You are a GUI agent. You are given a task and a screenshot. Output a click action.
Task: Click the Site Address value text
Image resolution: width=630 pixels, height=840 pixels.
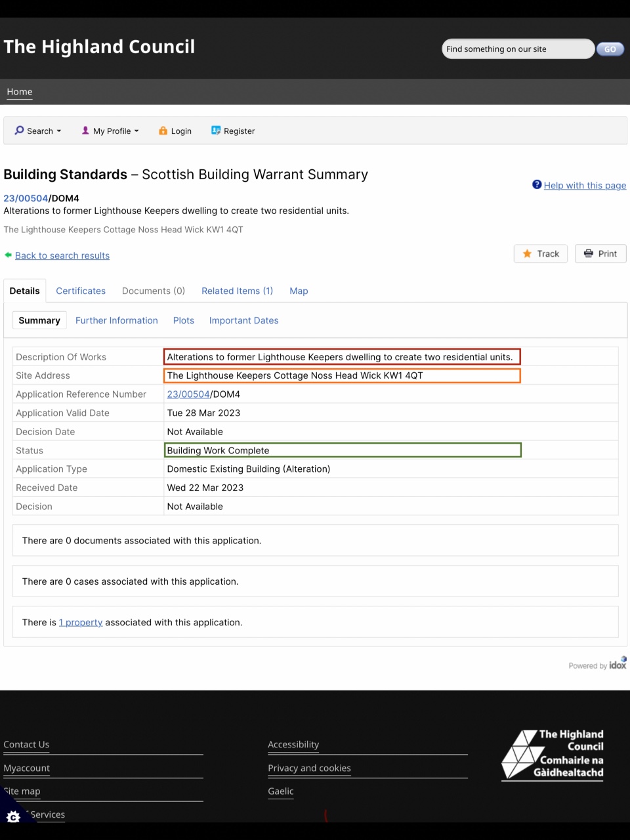[295, 375]
